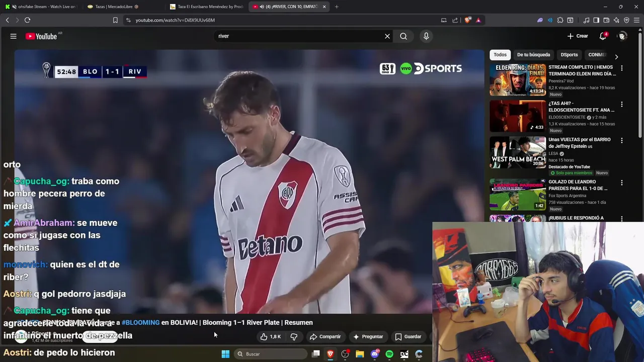Open site settings icon in address bar
The height and width of the screenshot is (362, 644).
tap(128, 20)
